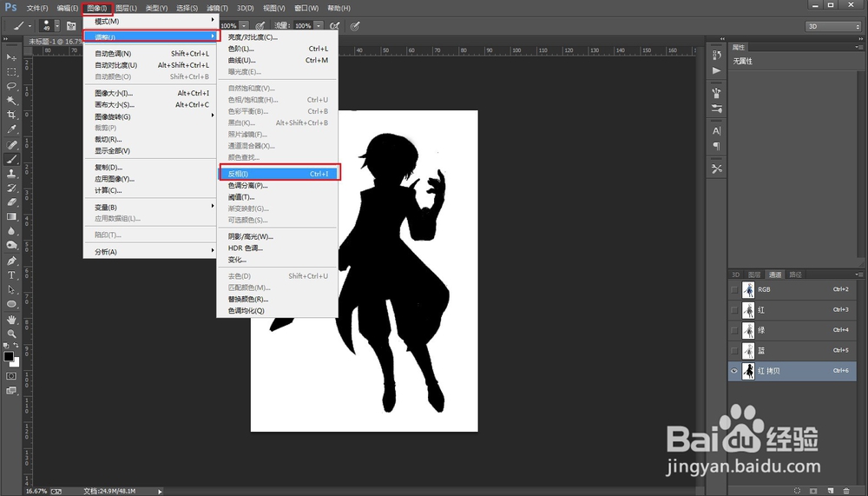This screenshot has height=496, width=868.
Task: Toggle the brush panel icon in options bar
Action: point(71,26)
